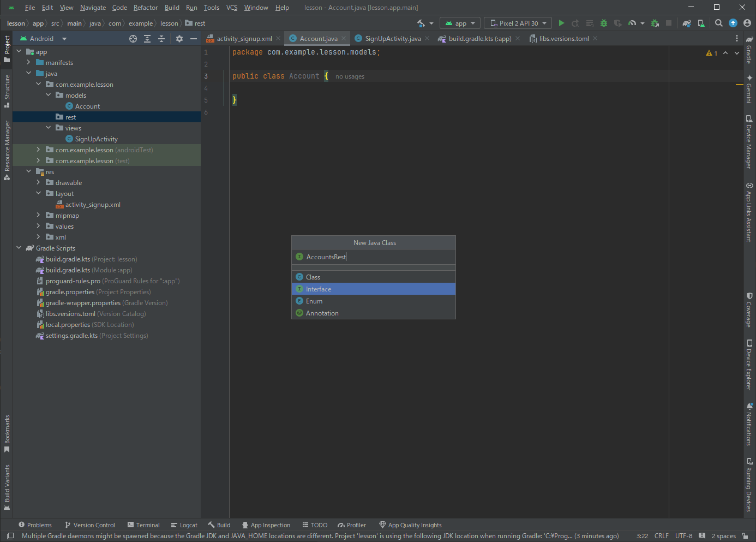Click the CRLF line separator status entry
756x542 pixels.
tap(661, 536)
